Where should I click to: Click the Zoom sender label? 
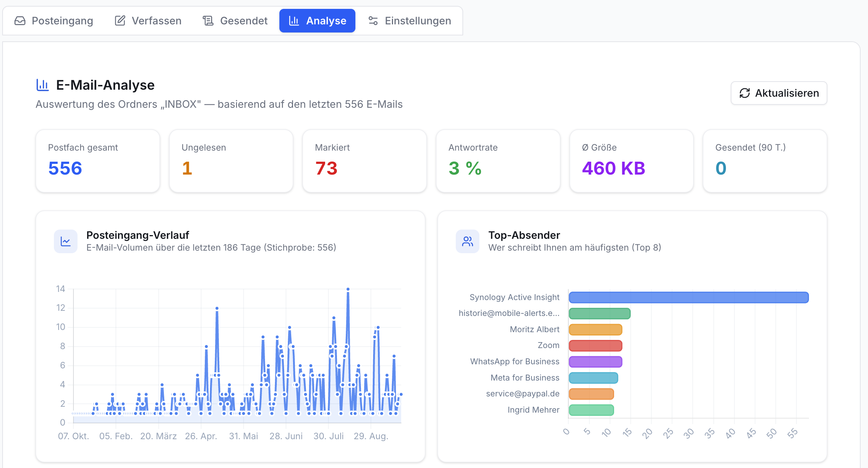pos(548,345)
